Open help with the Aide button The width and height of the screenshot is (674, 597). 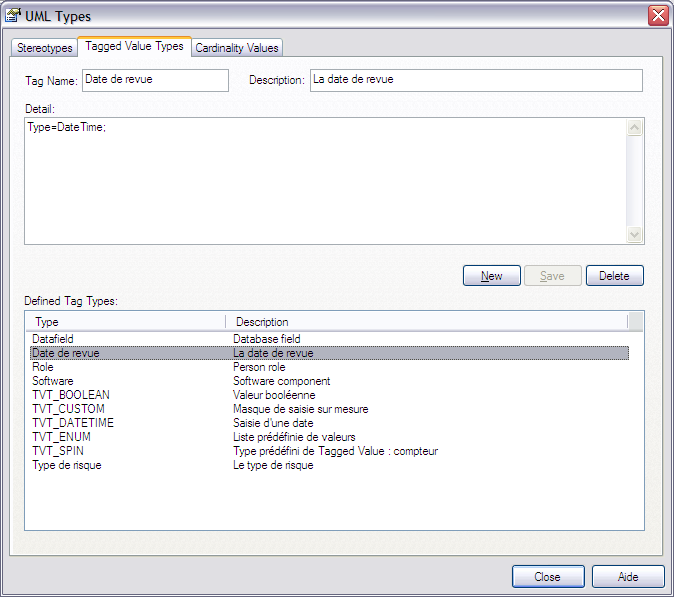(x=628, y=577)
